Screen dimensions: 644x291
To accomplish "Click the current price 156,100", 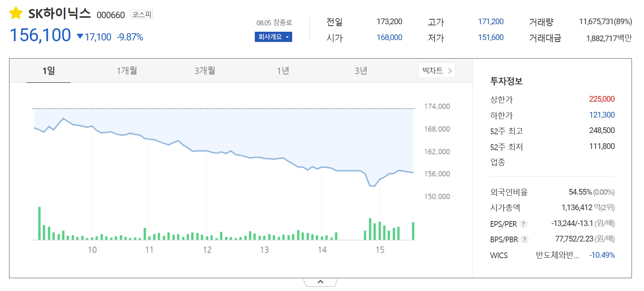I will tap(40, 35).
